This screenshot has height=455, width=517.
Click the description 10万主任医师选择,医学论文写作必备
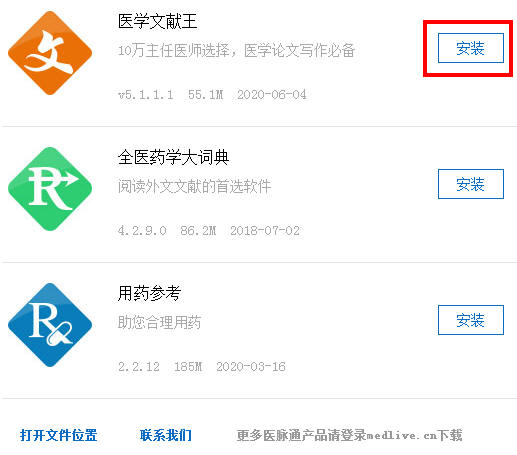click(237, 51)
